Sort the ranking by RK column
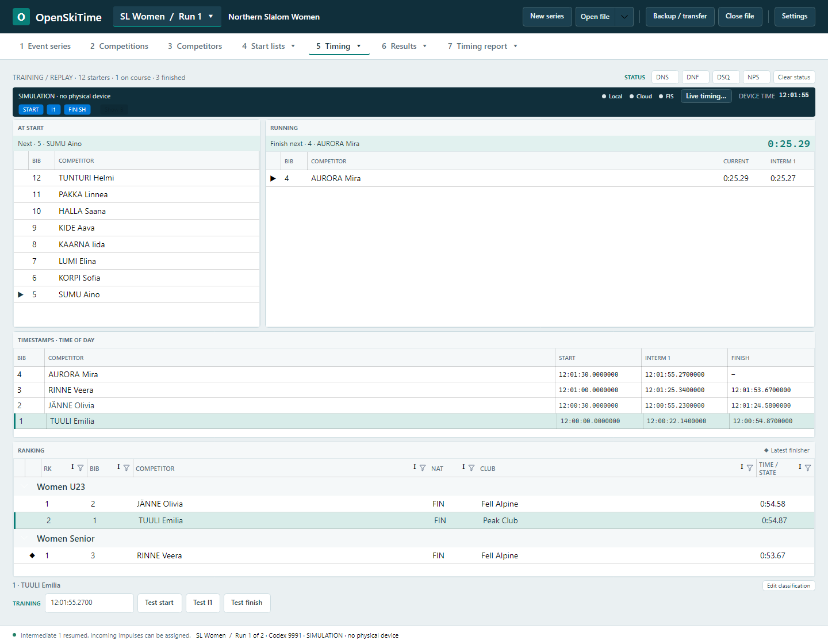This screenshot has height=644, width=828. point(72,467)
